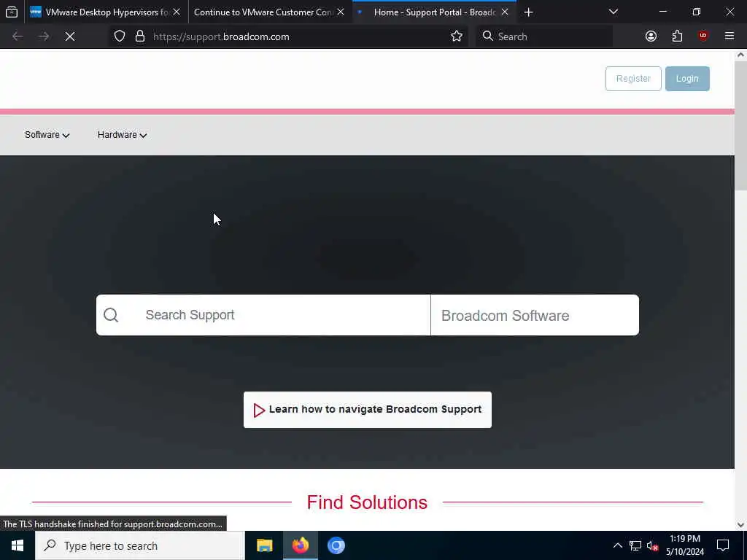The width and height of the screenshot is (747, 560).
Task: Close the VMware Desktop Hypervisors tab
Action: (177, 12)
